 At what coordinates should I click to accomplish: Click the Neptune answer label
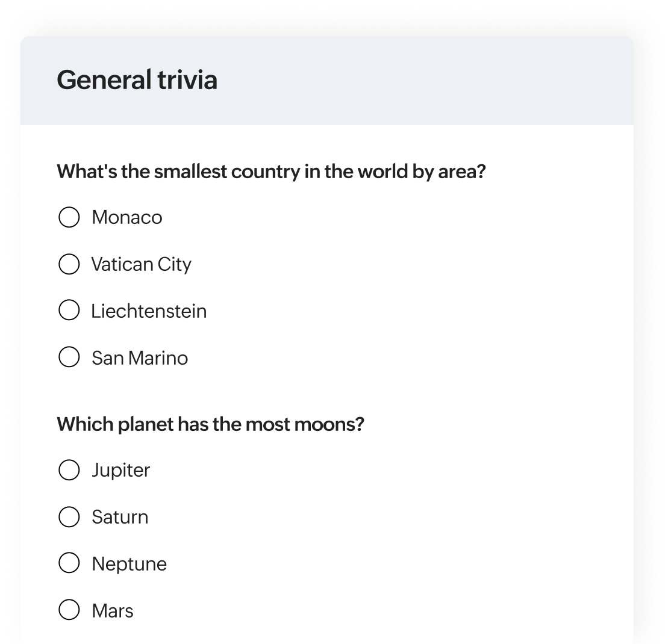click(x=128, y=563)
